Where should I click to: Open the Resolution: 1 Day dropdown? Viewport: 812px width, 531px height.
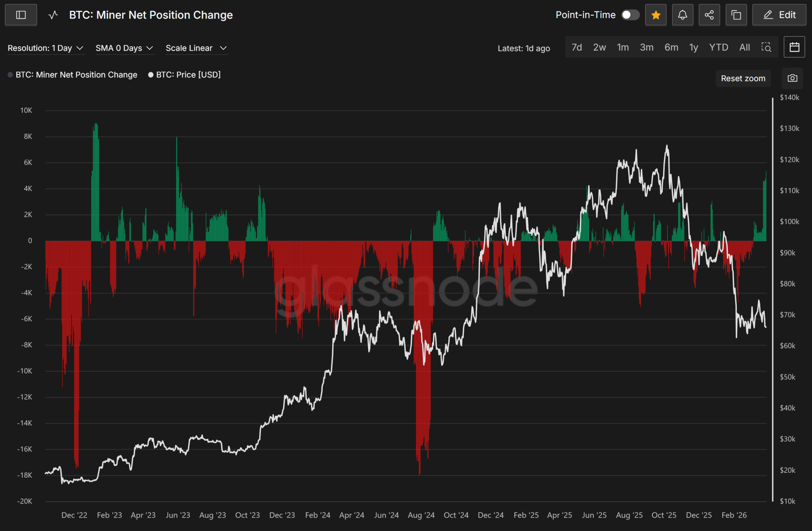point(45,48)
